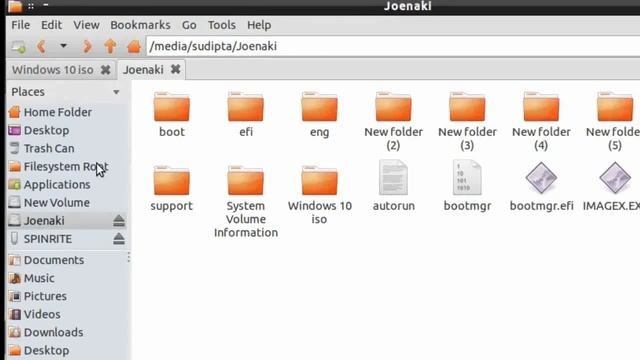Select the IMAGEX.EXE file icon
Viewport: 640px width, 360px height.
(615, 178)
